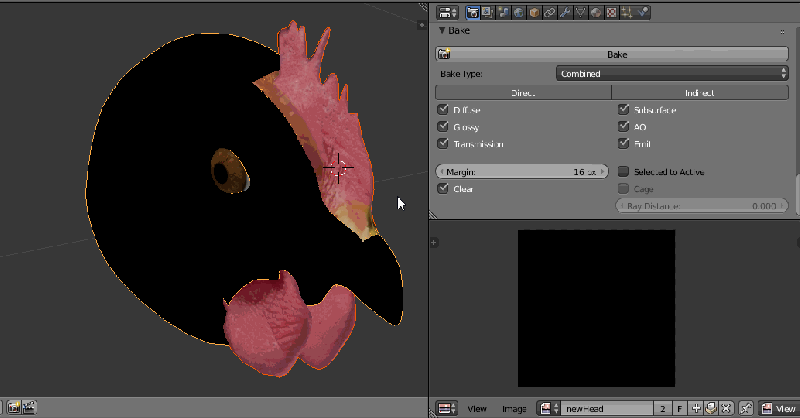This screenshot has height=418, width=800.
Task: Open the Mesh Data triangle tab
Action: coord(580,12)
